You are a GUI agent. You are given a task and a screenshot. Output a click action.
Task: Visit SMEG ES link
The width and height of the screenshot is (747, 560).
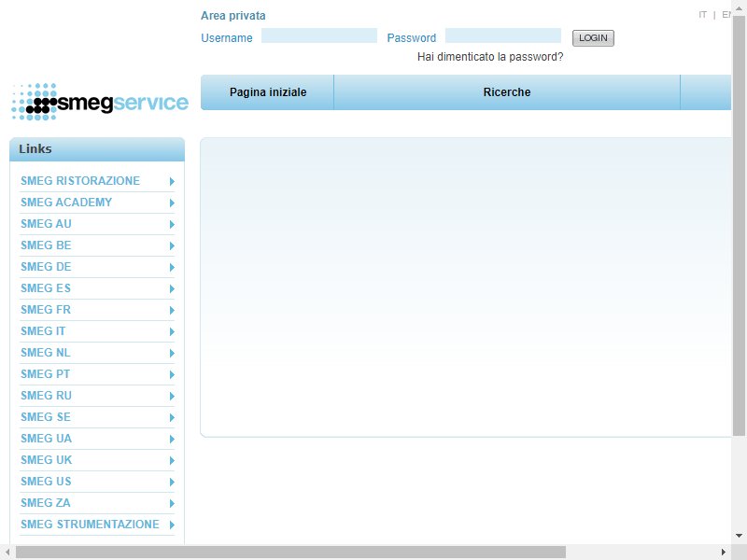click(x=46, y=288)
